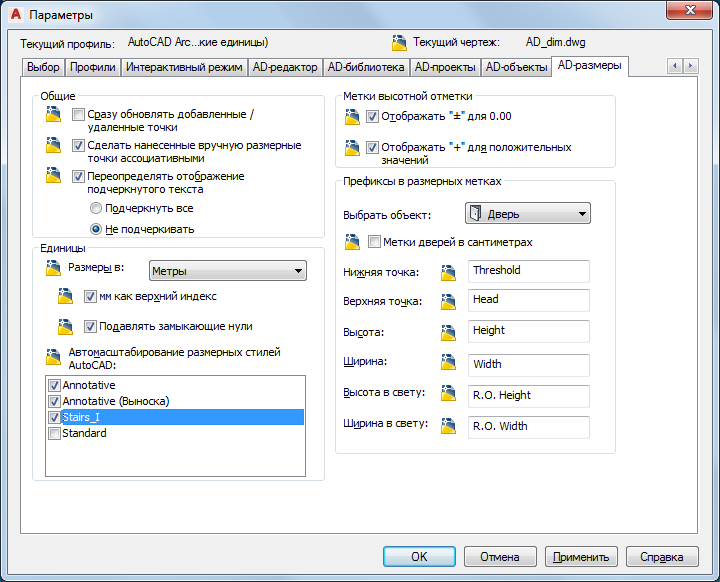
Task: Check 'Standard' dimension style checkbox
Action: coord(55,433)
